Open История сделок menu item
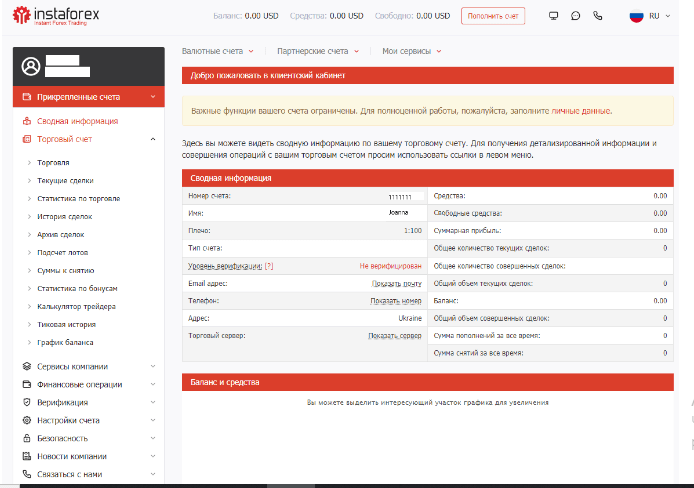This screenshot has width=694, height=488. (x=65, y=216)
